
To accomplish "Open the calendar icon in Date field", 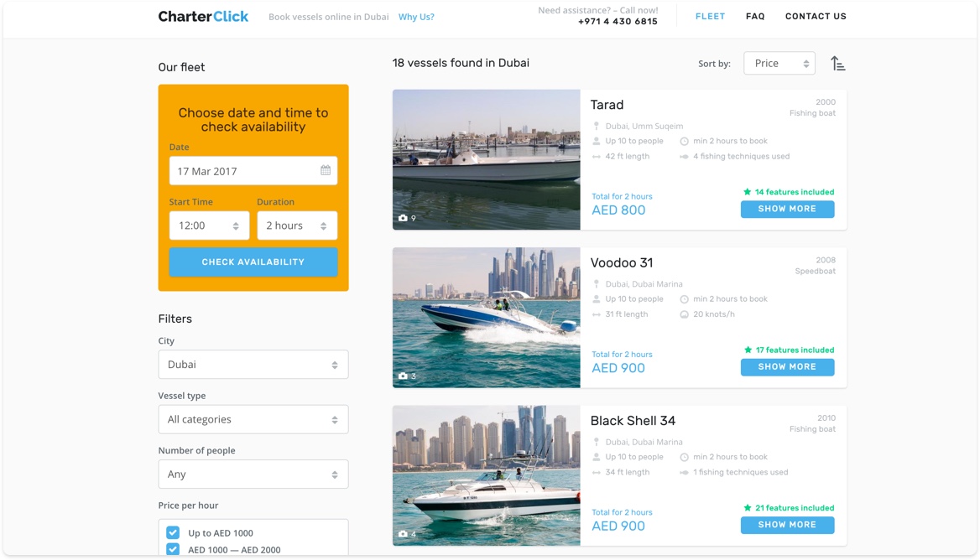I will click(x=326, y=170).
